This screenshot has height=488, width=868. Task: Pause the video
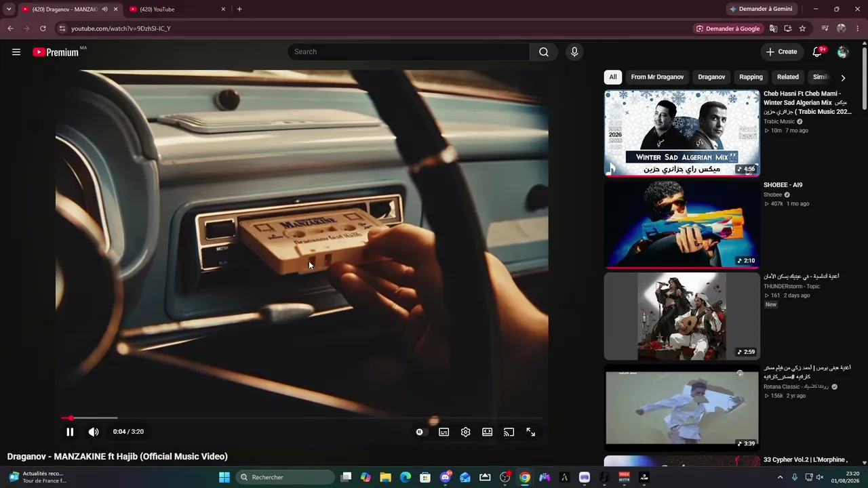click(70, 432)
